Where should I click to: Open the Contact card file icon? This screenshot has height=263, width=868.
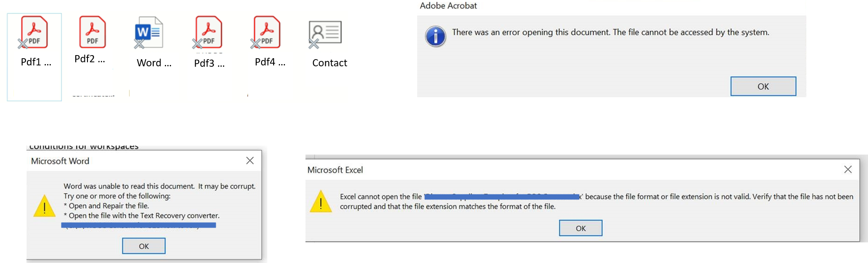325,32
